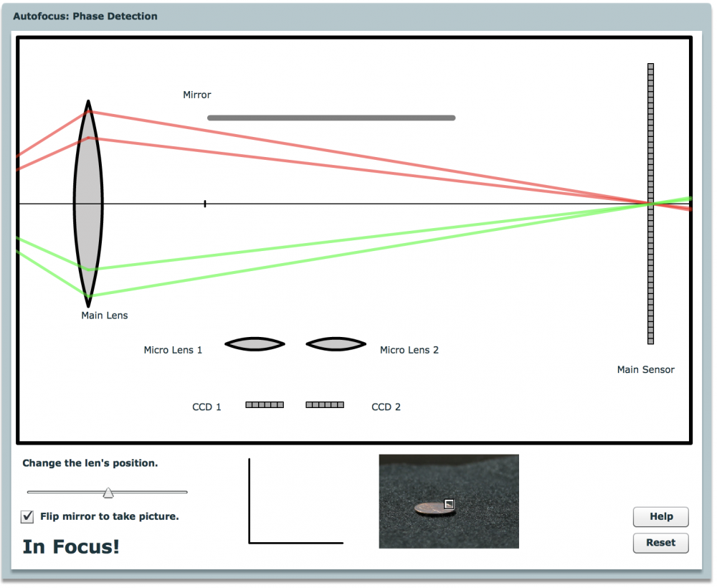Image resolution: width=717 pixels, height=588 pixels.
Task: Click the vertical Main Sensor strip
Action: (651, 204)
